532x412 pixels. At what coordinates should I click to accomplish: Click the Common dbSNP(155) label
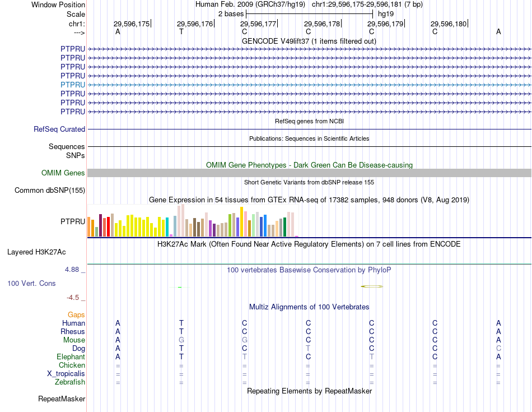click(49, 190)
